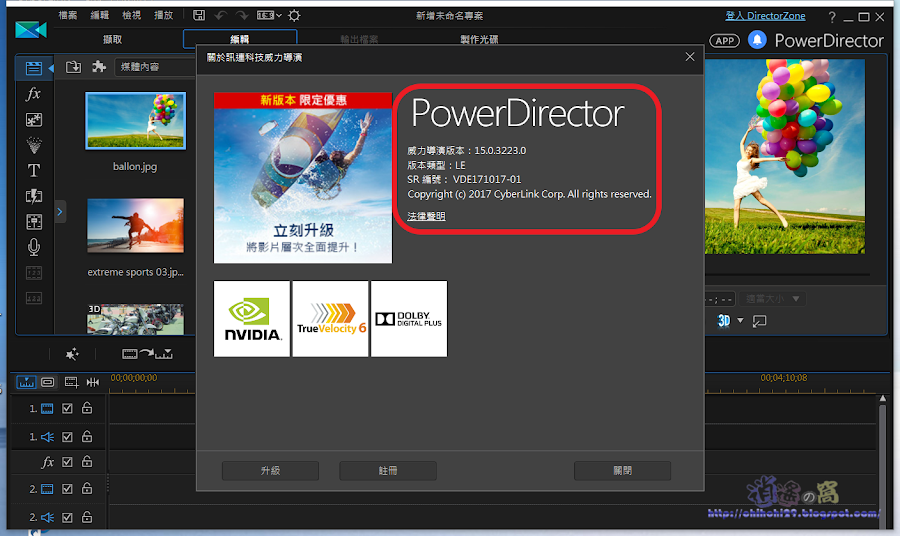The width and height of the screenshot is (900, 536).
Task: Click the 註冊 register button
Action: pyautogui.click(x=388, y=471)
